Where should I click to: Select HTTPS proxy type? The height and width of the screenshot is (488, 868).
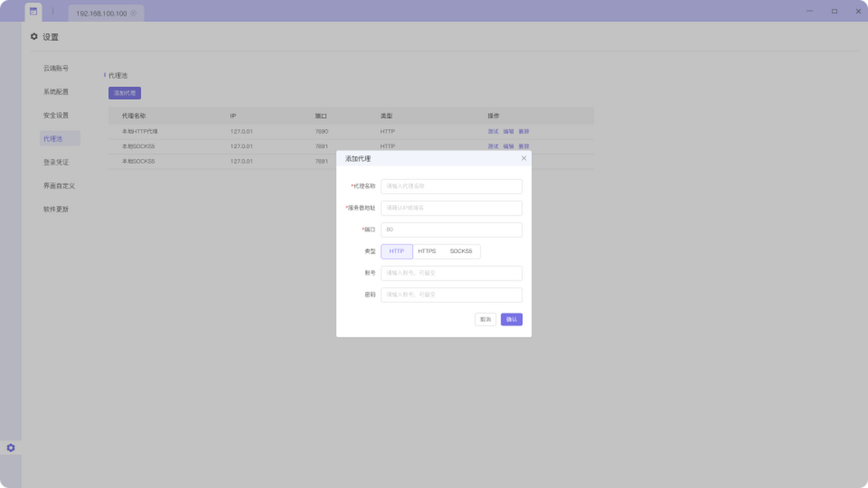pyautogui.click(x=427, y=252)
